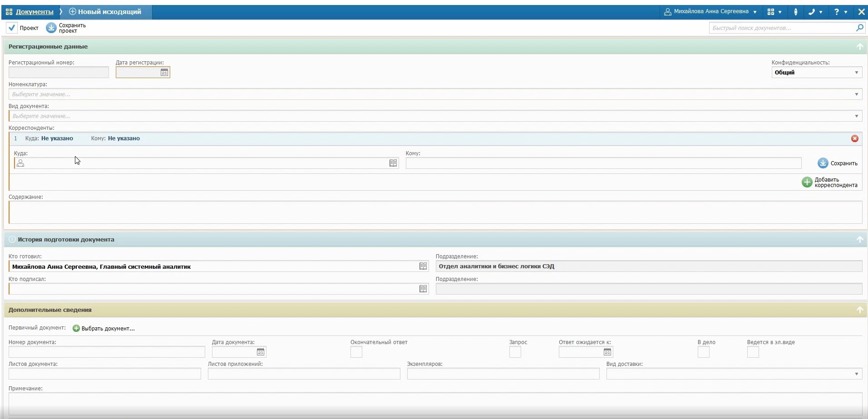The height and width of the screenshot is (419, 868).
Task: Click Сохранить проект toolbar button
Action: pyautogui.click(x=66, y=28)
